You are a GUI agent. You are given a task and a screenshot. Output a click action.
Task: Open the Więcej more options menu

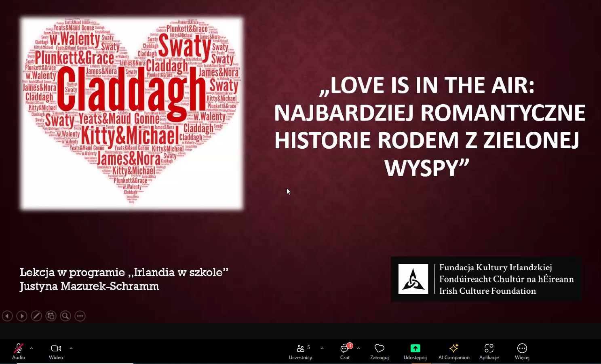[522, 348]
